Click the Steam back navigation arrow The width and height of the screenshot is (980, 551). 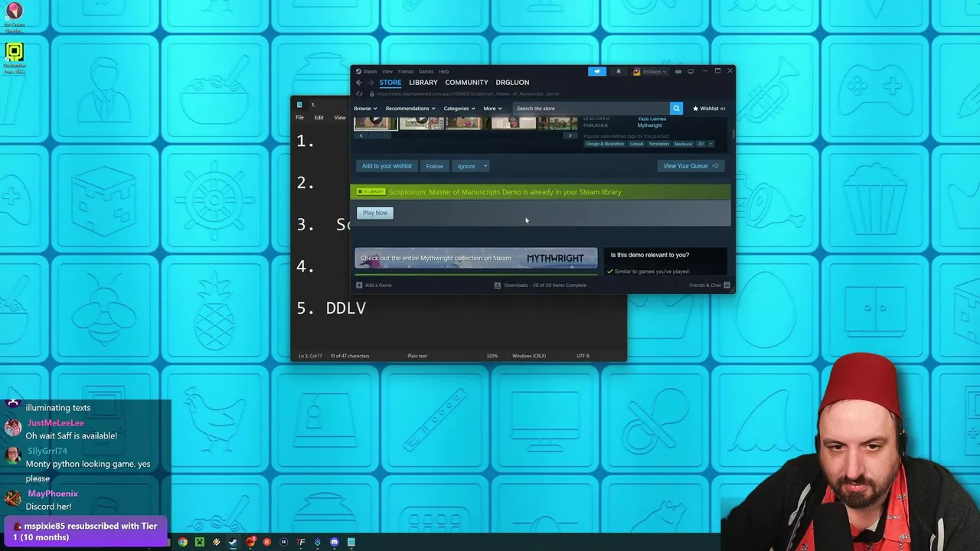point(358,83)
